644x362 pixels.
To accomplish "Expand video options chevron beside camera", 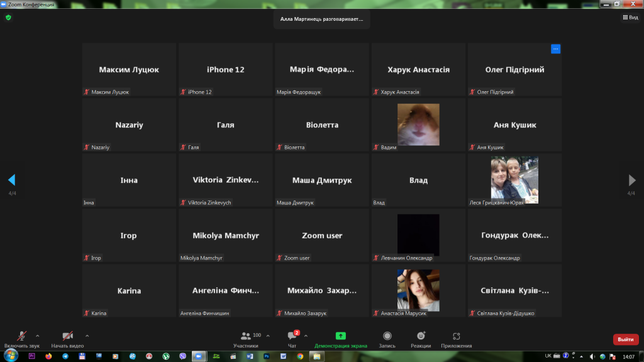I will point(87,336).
